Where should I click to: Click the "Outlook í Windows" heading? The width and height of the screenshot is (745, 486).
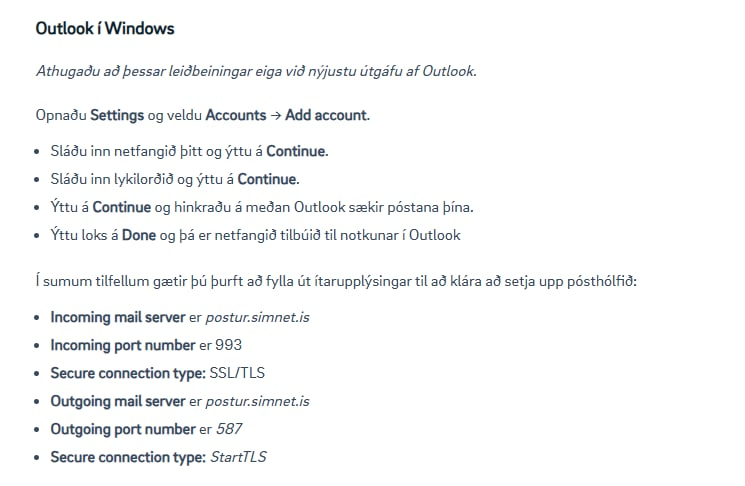pyautogui.click(x=105, y=28)
